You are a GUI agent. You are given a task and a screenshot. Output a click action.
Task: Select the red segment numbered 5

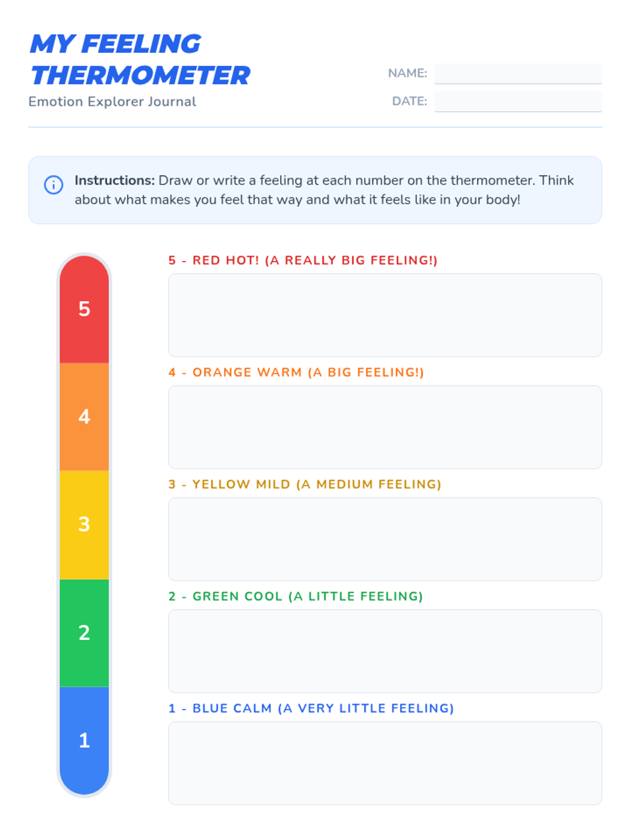click(84, 309)
